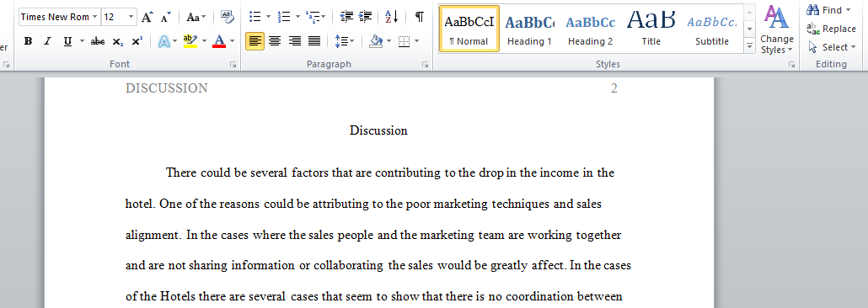The image size is (868, 308).
Task: Toggle Strikethrough formatting
Action: click(98, 41)
